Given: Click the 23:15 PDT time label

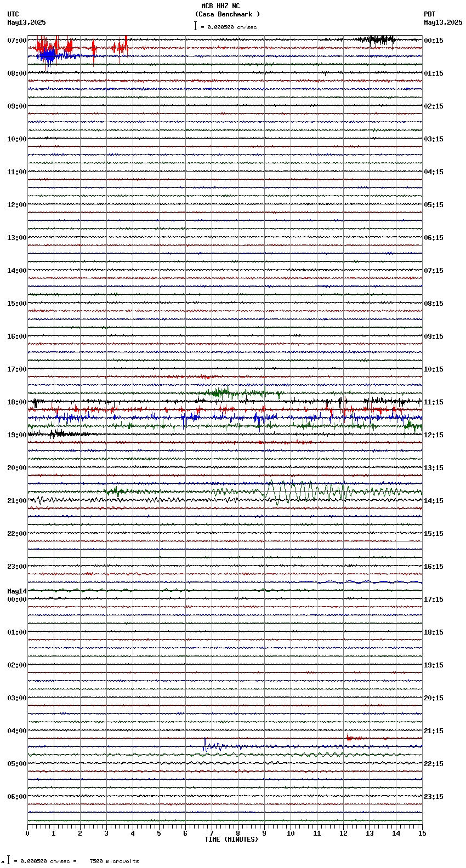Looking at the screenshot, I should pos(434,797).
